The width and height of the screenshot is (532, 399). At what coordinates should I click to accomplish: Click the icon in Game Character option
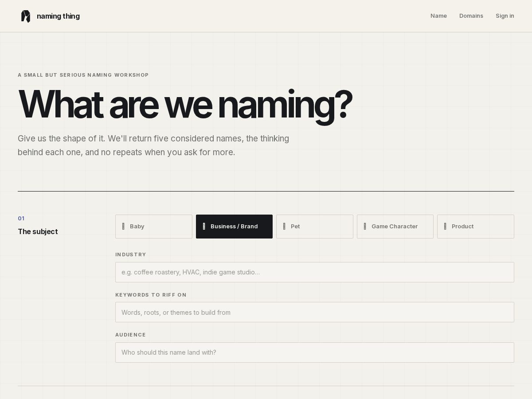(365, 227)
